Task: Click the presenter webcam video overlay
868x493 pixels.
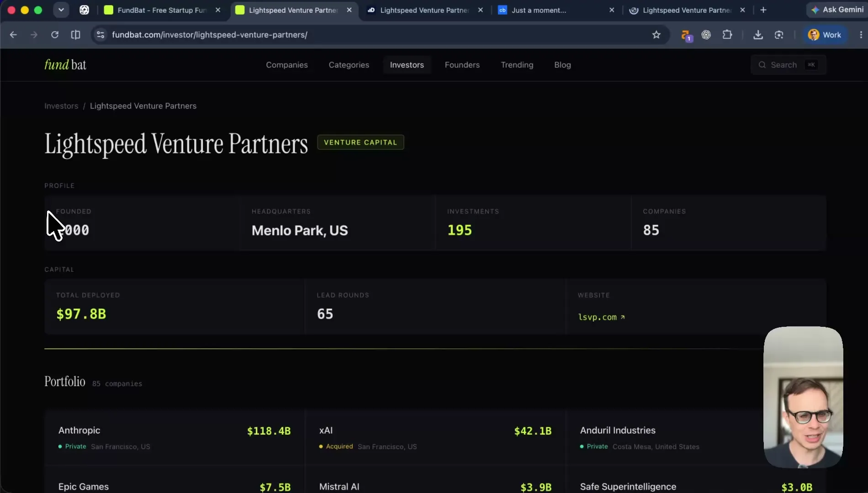Action: pos(803,397)
